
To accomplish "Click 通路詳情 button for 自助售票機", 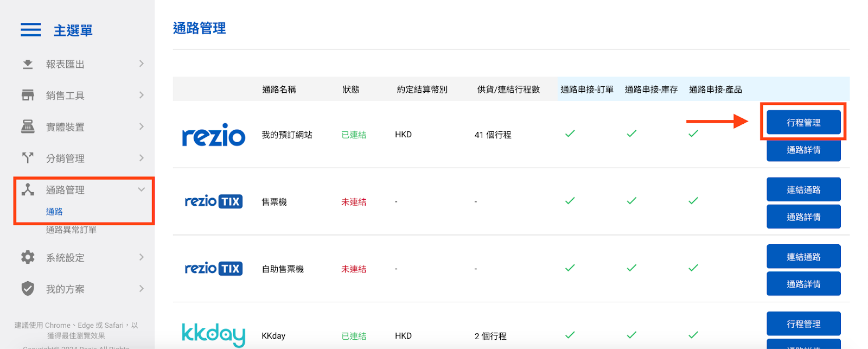I will 803,284.
